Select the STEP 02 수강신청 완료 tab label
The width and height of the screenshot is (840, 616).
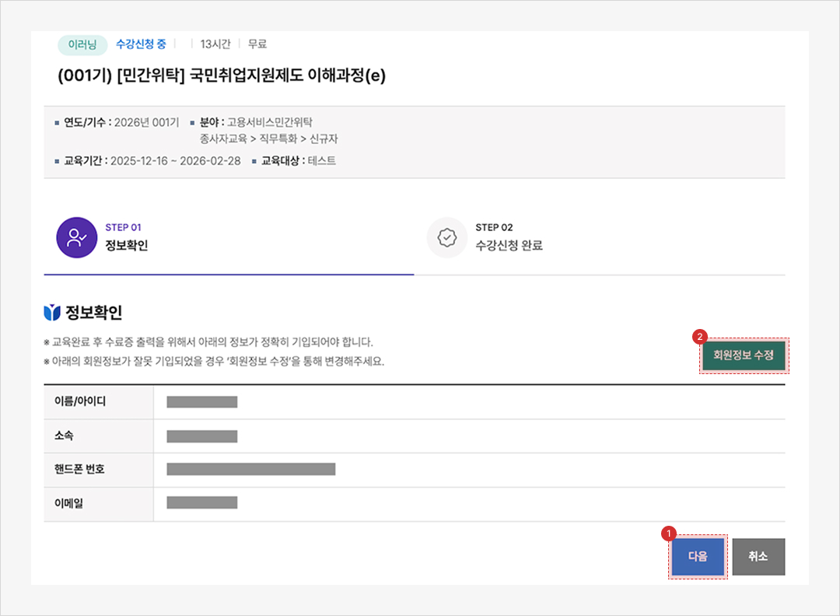(x=509, y=246)
